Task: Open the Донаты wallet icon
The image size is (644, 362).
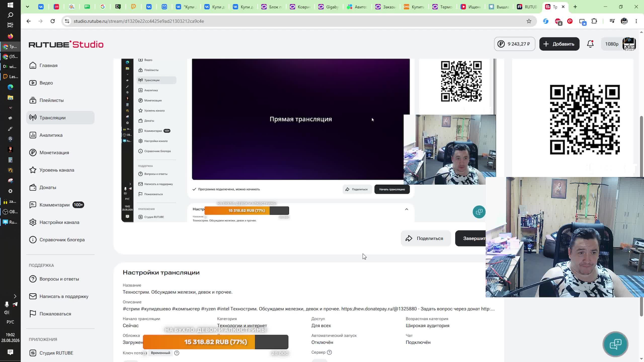Action: click(33, 188)
